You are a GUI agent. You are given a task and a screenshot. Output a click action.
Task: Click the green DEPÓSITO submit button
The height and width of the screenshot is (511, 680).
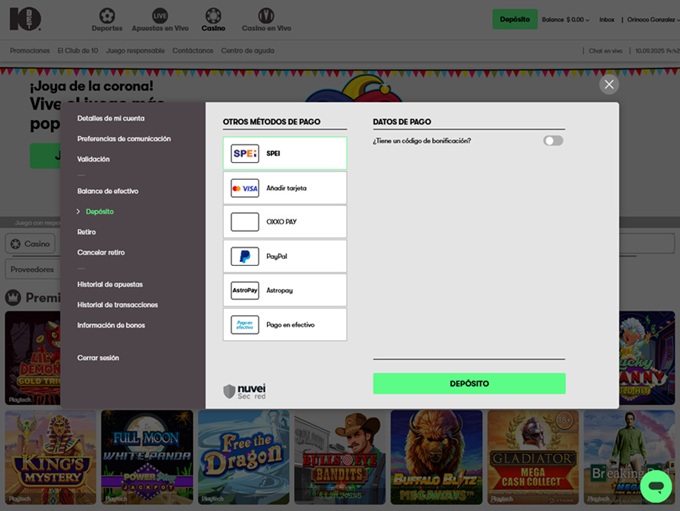click(x=469, y=383)
